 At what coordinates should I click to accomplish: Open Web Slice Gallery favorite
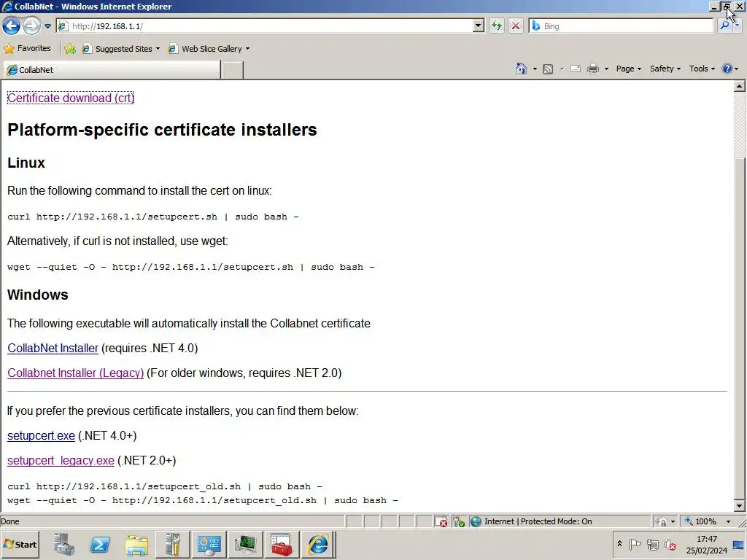pos(209,49)
